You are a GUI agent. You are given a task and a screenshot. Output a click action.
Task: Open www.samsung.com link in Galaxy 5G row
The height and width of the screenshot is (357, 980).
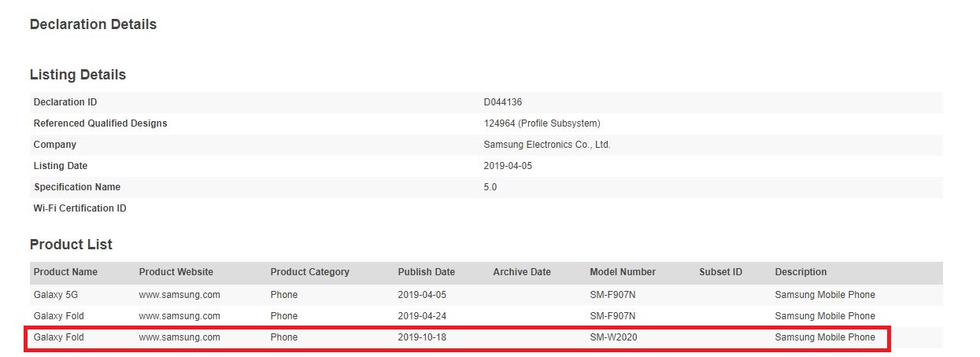(179, 295)
